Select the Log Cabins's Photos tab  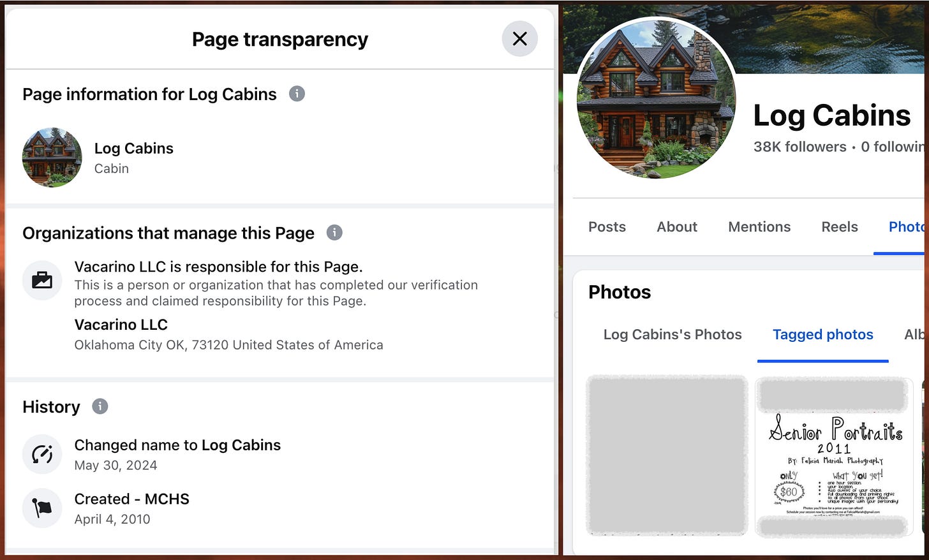(x=673, y=334)
